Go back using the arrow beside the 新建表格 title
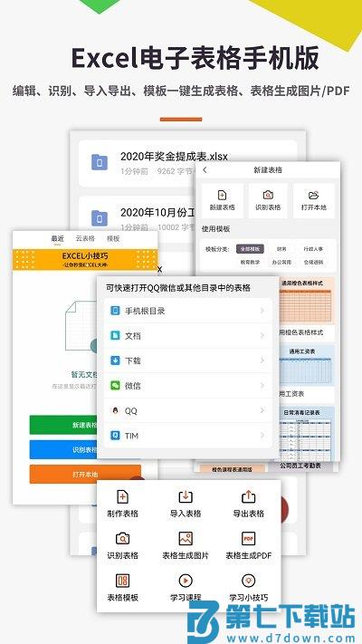 point(205,170)
